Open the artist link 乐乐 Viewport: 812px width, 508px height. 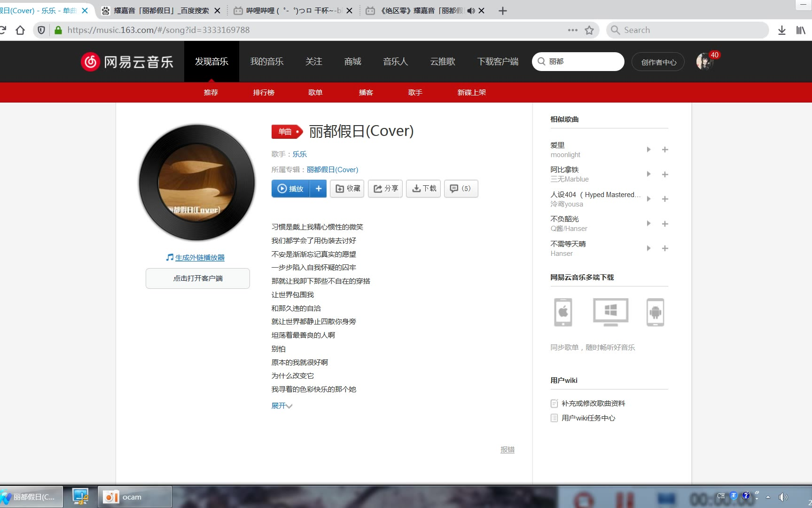299,154
